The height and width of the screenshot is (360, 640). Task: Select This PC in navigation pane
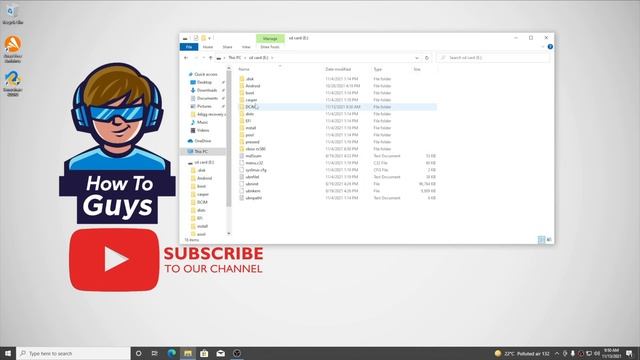tap(202, 151)
